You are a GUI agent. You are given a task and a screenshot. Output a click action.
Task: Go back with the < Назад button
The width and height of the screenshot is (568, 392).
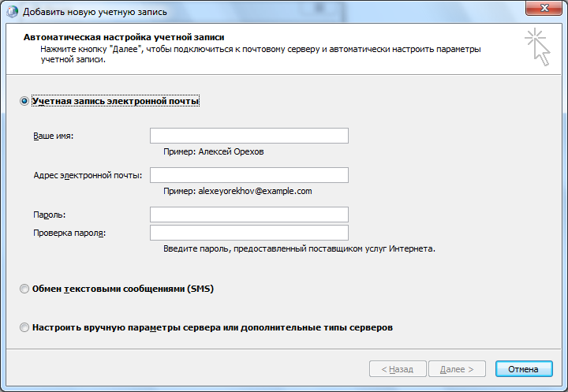point(398,369)
